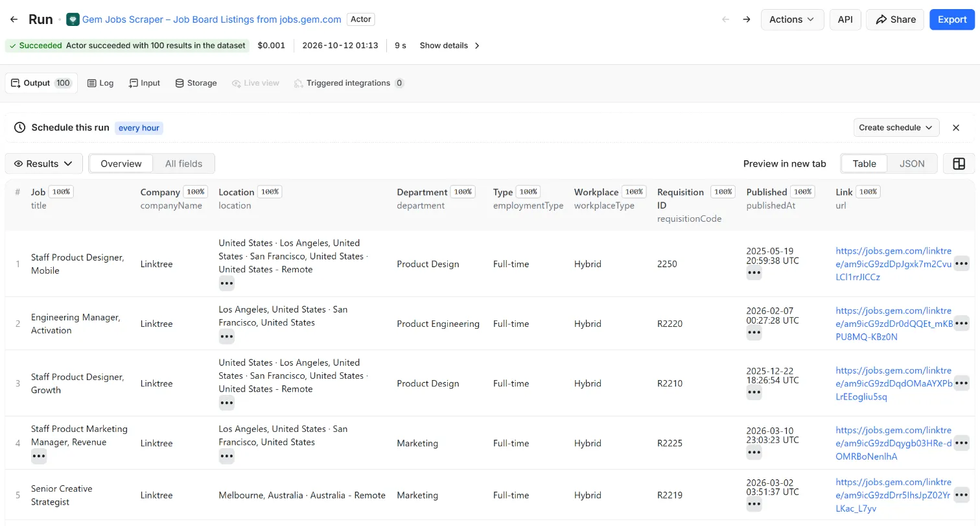The image size is (980, 526).
Task: Show full link for Senior Creative Strategist row
Action: click(961, 496)
